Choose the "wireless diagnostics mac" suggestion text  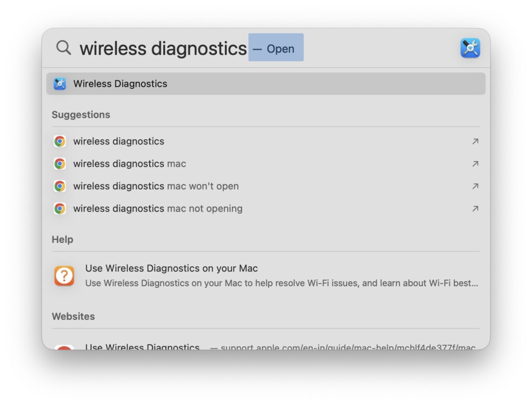coord(129,164)
